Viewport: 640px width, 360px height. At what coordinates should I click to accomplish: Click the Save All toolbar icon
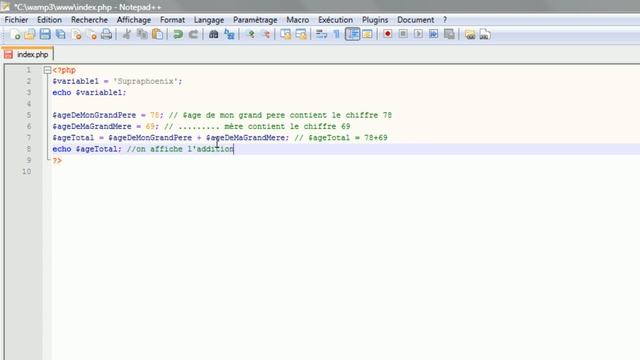tap(60, 35)
